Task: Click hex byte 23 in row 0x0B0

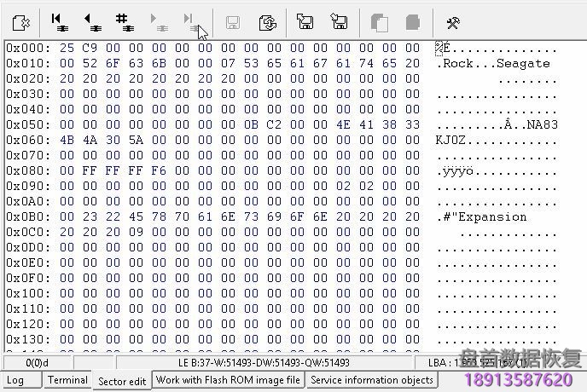Action: coord(90,216)
